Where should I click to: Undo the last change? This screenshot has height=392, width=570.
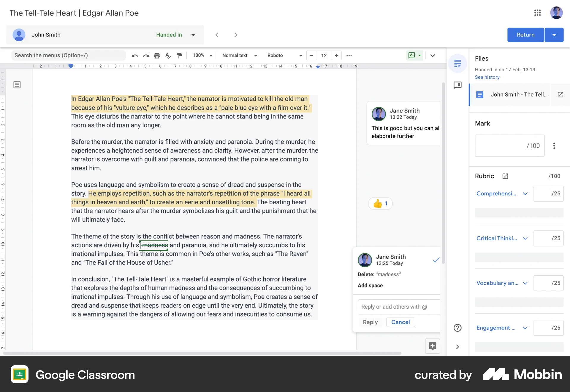pyautogui.click(x=135, y=56)
